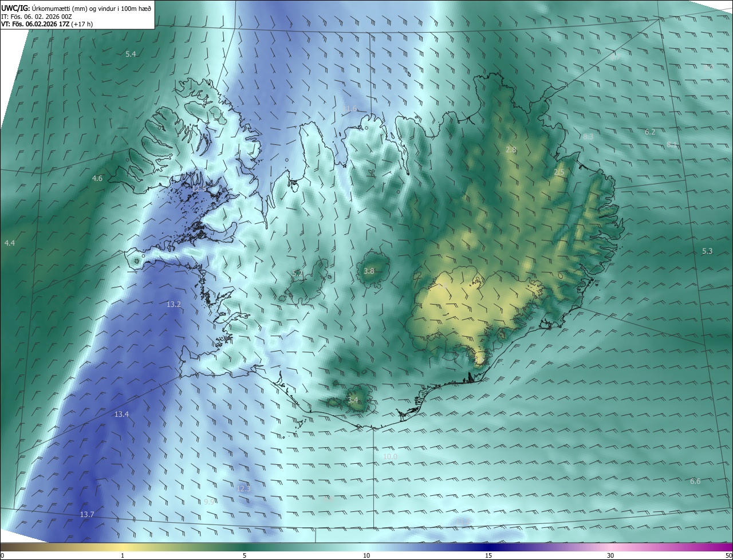733x560 pixels.
Task: Click the colorbar tick label 30
Action: [x=610, y=555]
